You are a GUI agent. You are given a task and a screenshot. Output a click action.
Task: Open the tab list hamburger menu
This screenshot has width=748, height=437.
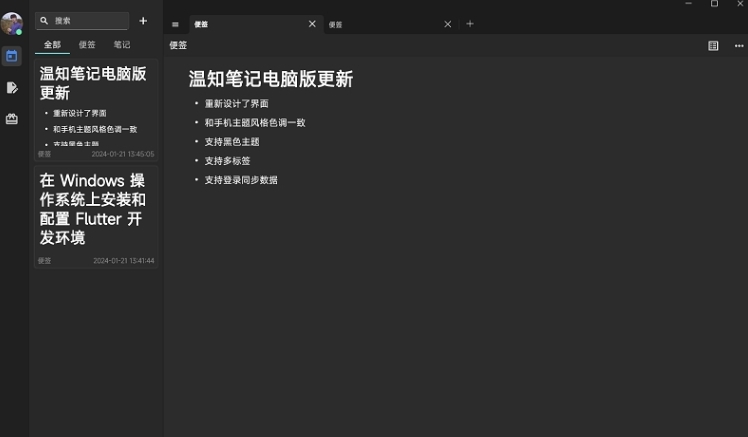175,24
